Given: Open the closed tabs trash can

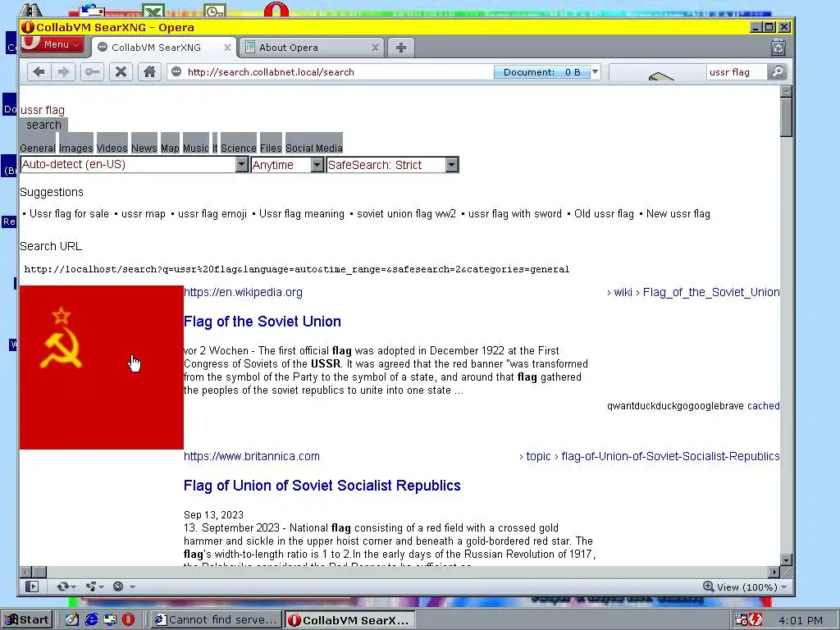Looking at the screenshot, I should click(778, 47).
